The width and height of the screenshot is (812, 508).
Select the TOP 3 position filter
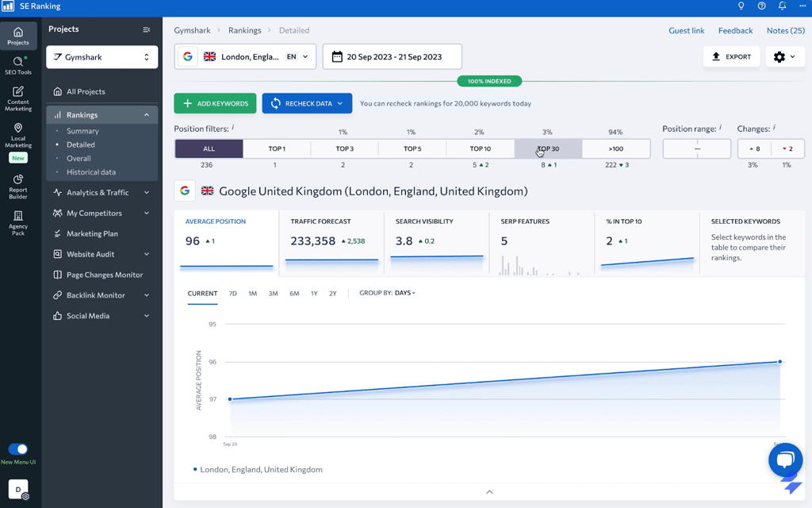coord(344,148)
